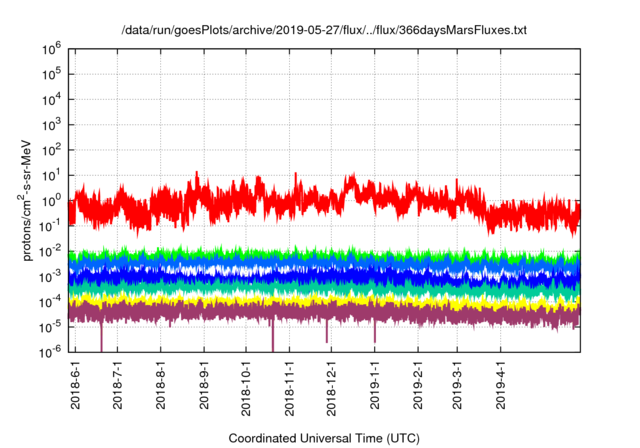Click the 10^0 y-axis tick label
640x448 pixels.
tap(51, 201)
